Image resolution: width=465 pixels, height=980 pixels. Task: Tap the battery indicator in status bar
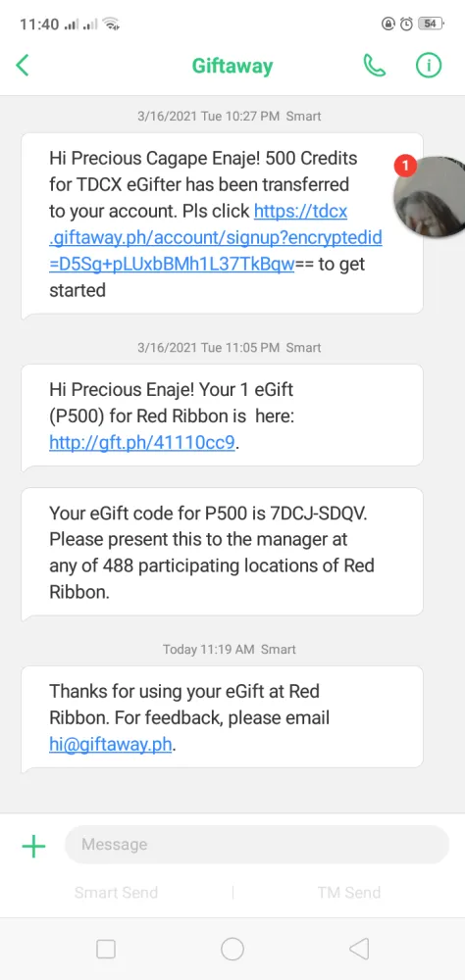click(x=432, y=24)
